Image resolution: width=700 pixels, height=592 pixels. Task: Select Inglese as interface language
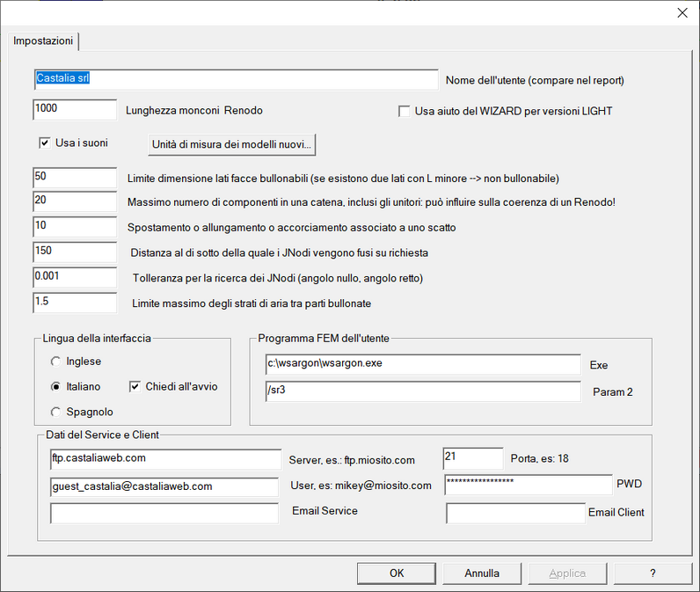pos(57,362)
